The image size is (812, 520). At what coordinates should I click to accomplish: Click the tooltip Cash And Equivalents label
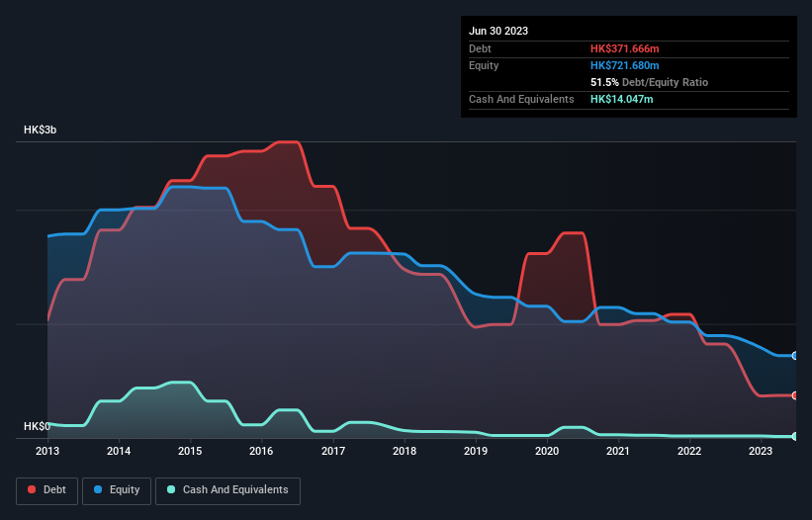point(521,99)
